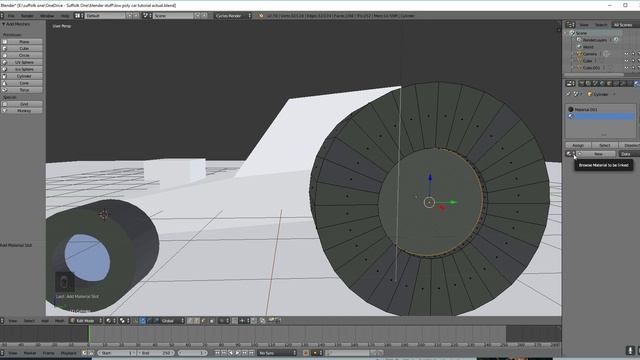
Task: Click the Assign material button
Action: point(578,145)
